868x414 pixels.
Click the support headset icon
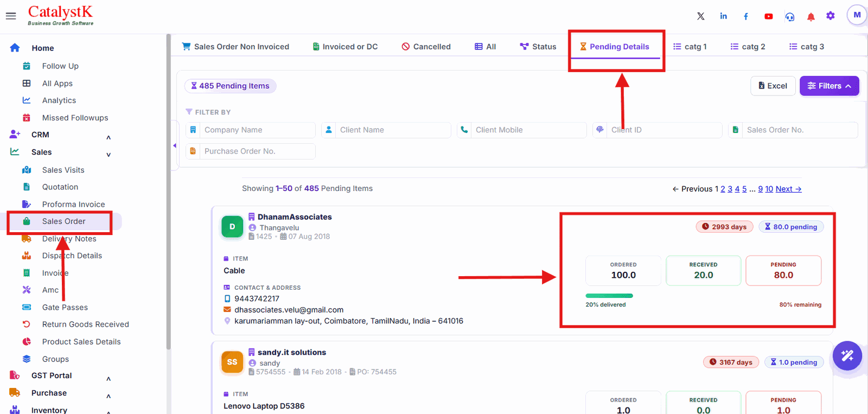[x=790, y=17]
